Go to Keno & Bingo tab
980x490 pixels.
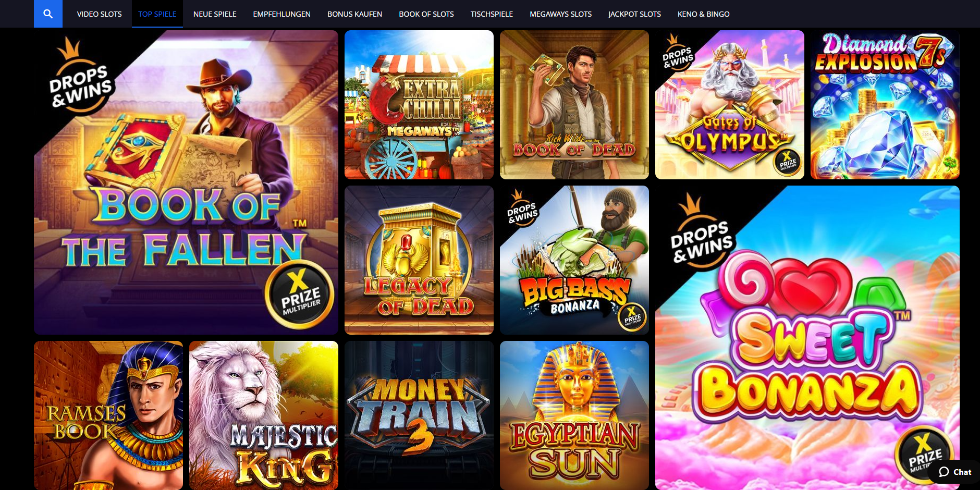[x=703, y=14]
